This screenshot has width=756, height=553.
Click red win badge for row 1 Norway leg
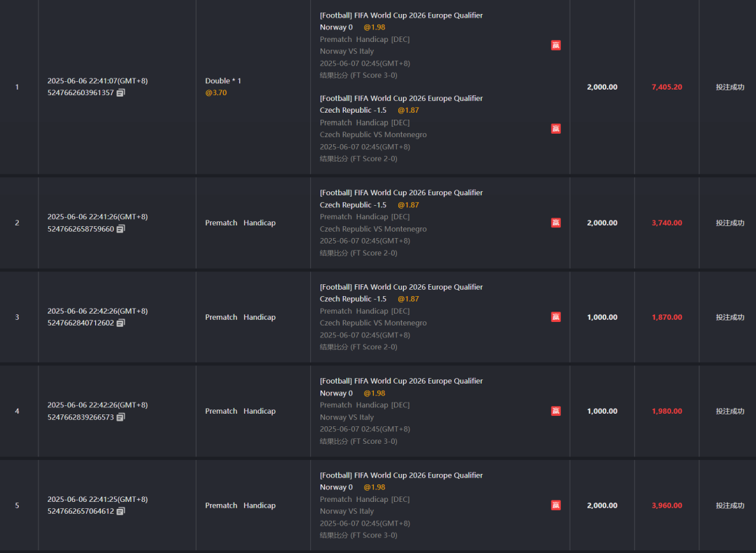coord(556,45)
